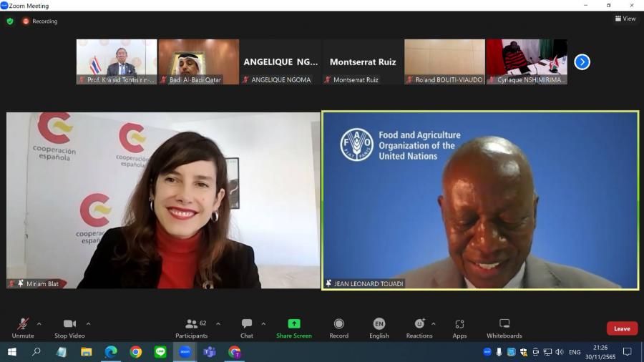The image size is (644, 362).
Task: Open the View layout menu
Action: coord(625,19)
